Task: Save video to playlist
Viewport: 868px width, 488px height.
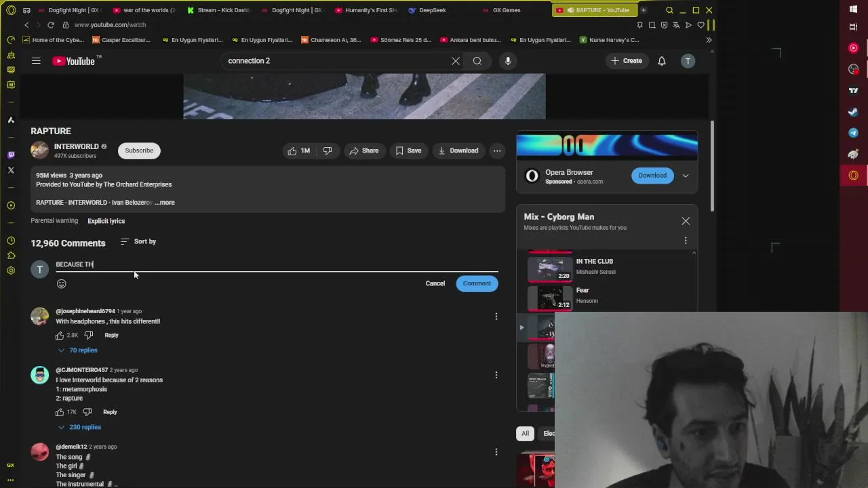Action: [408, 150]
